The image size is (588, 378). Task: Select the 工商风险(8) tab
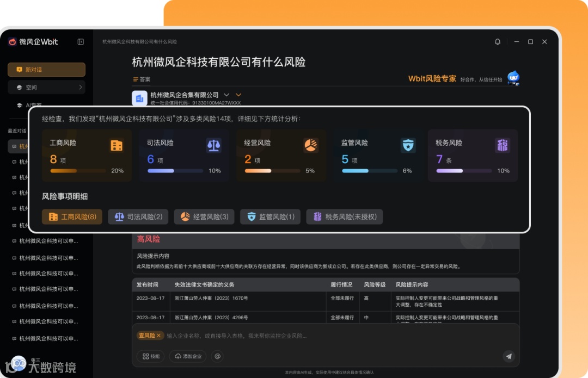(72, 216)
